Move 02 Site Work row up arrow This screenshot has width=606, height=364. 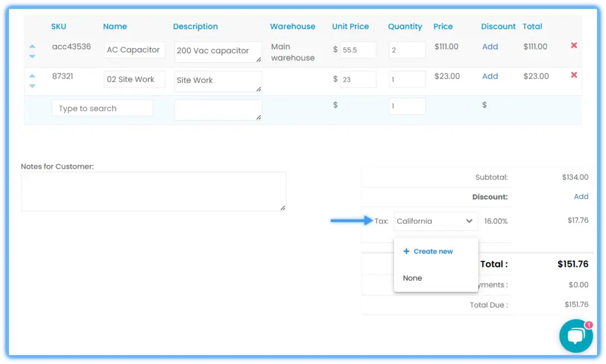point(33,76)
